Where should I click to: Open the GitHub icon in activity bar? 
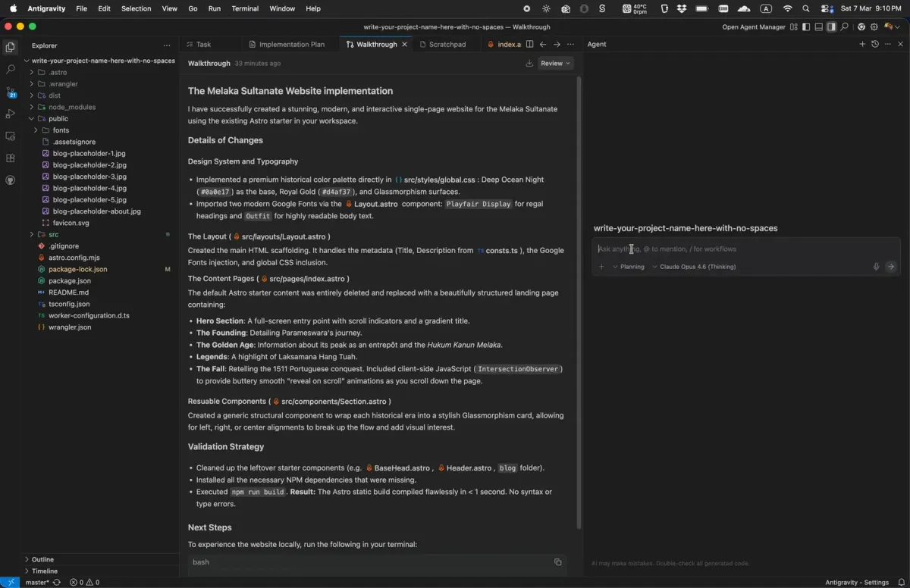point(11,180)
